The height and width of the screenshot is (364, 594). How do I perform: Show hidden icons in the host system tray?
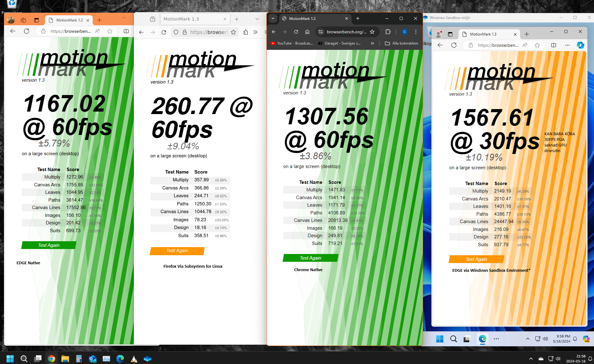[531, 359]
